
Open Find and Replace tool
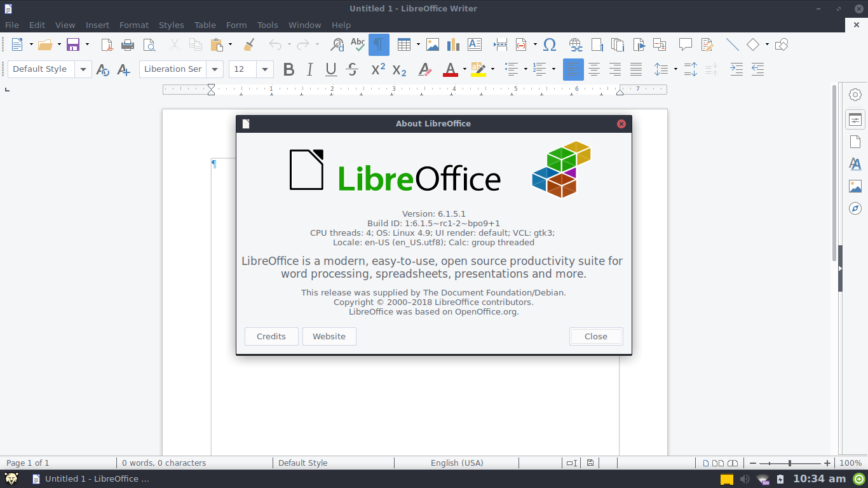click(x=337, y=44)
